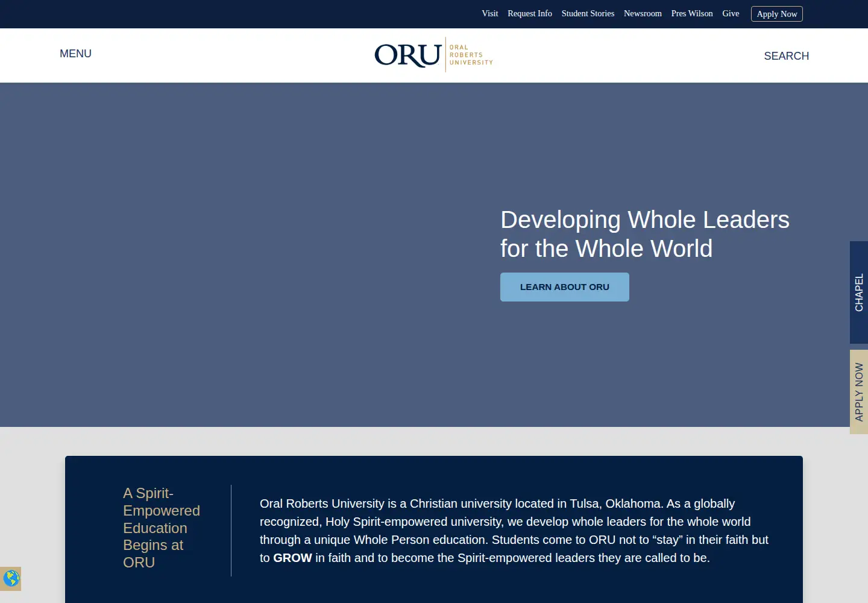The width and height of the screenshot is (868, 603).
Task: Click the globe icon at bottom left
Action: [x=11, y=579]
